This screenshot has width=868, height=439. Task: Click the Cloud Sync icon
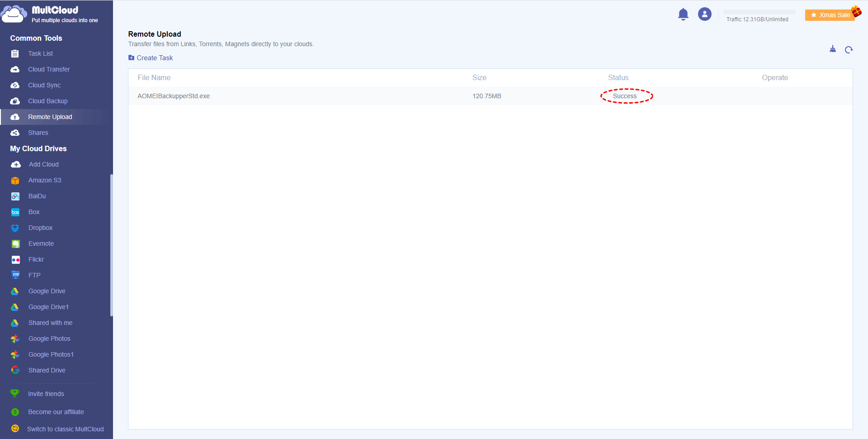(15, 85)
